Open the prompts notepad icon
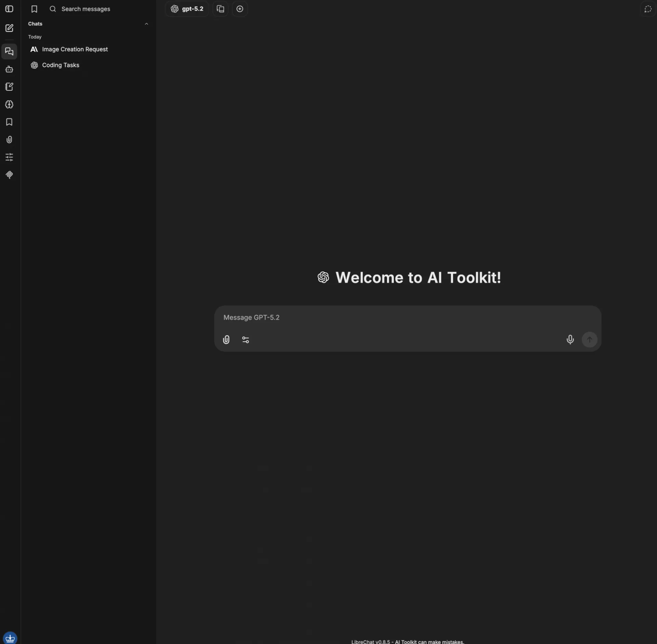 point(9,87)
